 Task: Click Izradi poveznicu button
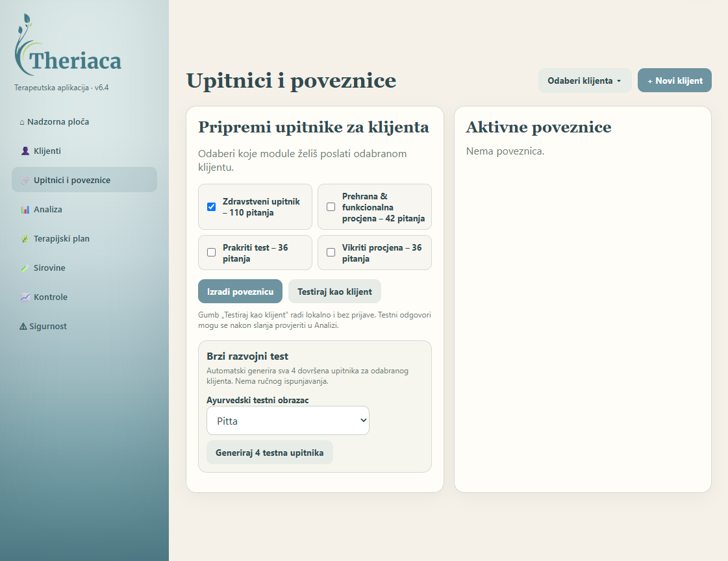click(x=240, y=292)
